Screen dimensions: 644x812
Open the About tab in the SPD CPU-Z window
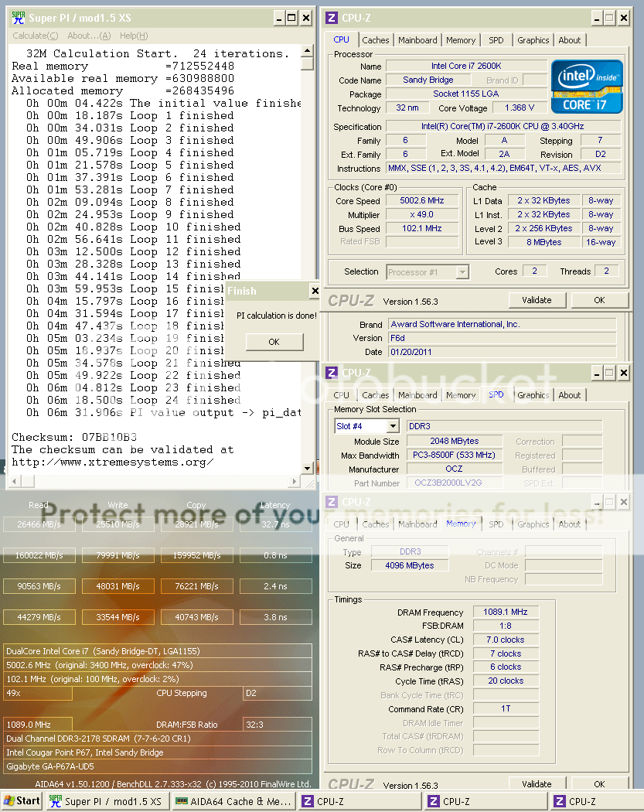point(570,395)
